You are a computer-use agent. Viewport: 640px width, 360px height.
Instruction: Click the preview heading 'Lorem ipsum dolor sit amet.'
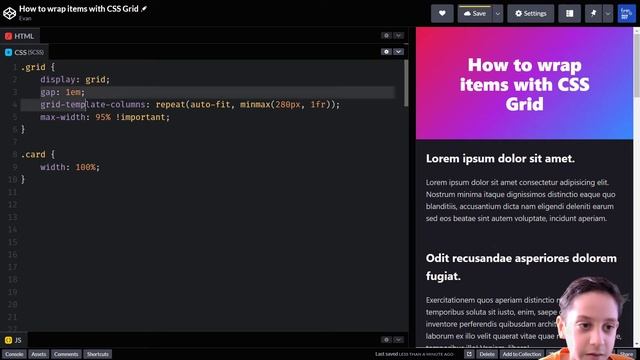(x=500, y=158)
